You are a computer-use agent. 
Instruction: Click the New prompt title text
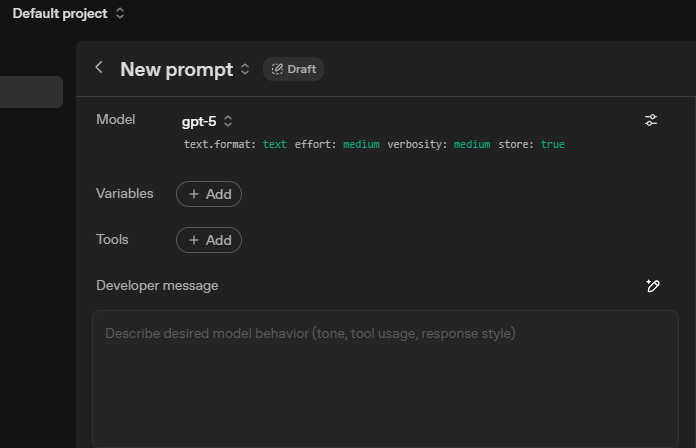[x=176, y=69]
